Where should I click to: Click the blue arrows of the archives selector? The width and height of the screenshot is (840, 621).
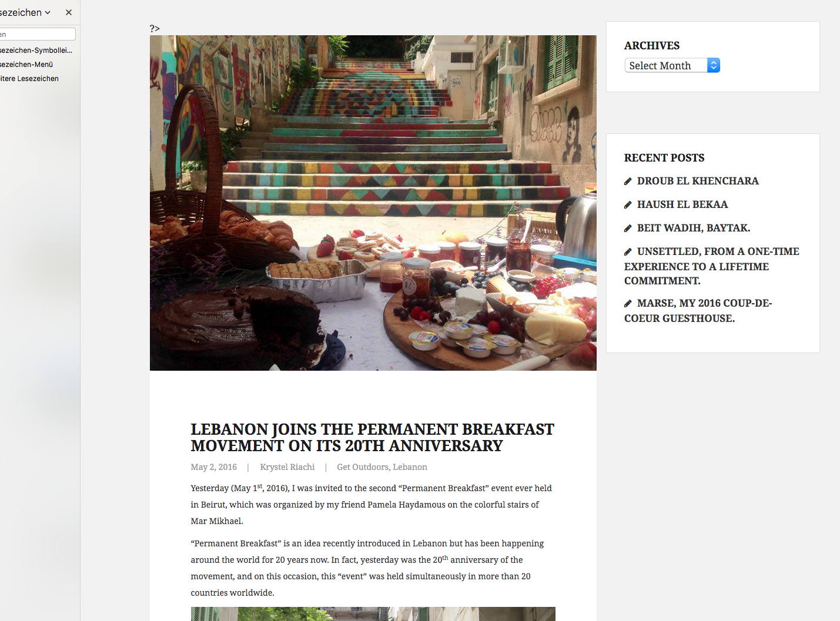coord(714,66)
